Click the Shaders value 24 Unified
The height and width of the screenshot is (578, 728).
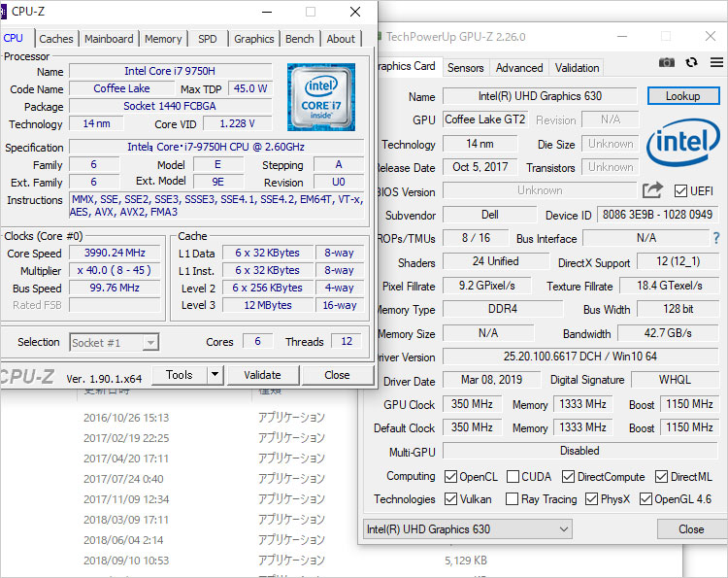pos(495,261)
